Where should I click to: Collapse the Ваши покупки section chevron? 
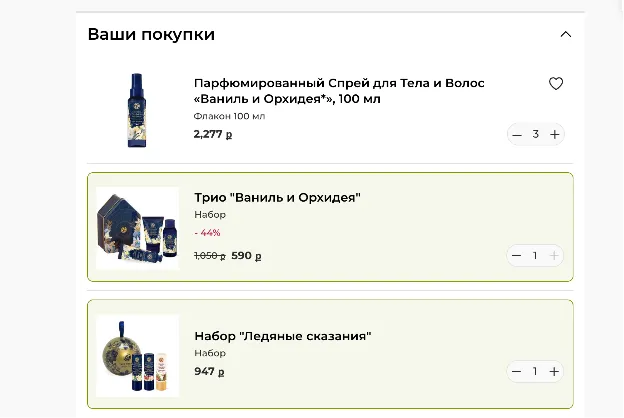tap(566, 35)
